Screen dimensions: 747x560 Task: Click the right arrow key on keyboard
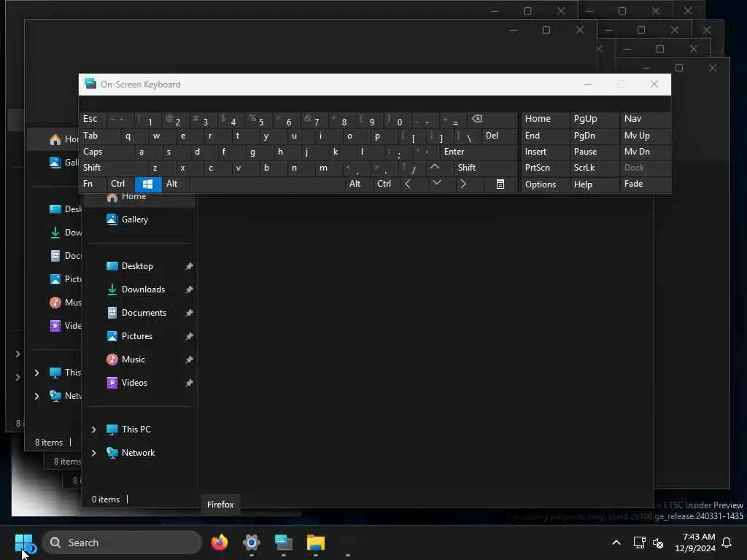coord(463,184)
